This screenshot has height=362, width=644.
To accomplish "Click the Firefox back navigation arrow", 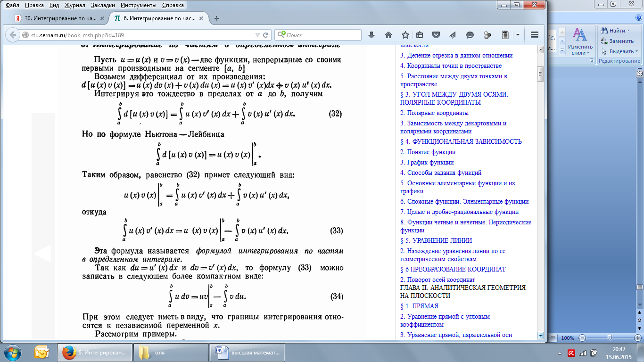I will [13, 35].
